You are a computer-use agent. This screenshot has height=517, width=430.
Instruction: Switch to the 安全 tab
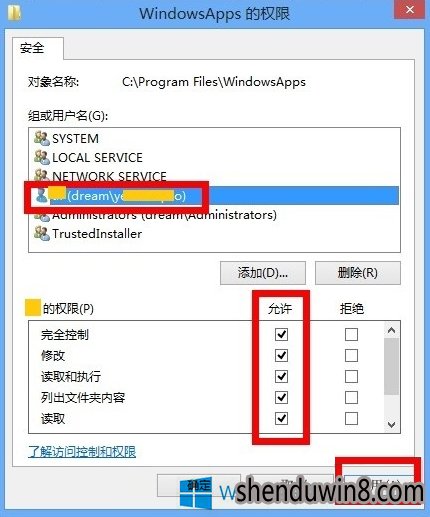(x=32, y=48)
